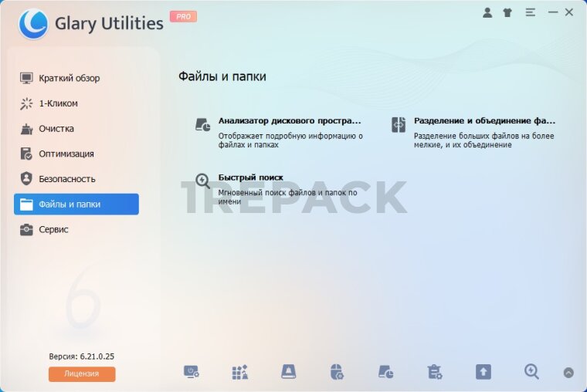The width and height of the screenshot is (587, 392).
Task: Click the context menu mouse icon in dock
Action: 337,372
